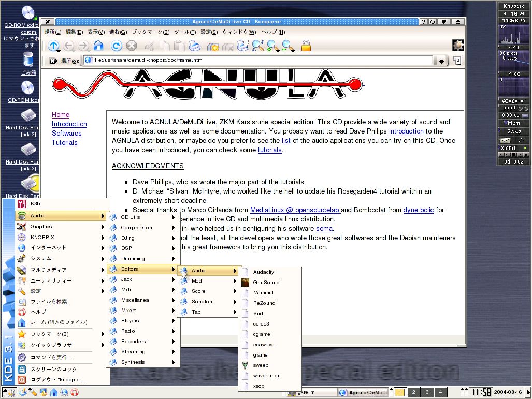Open the ブックマーク(B) menu in the menu bar

pyautogui.click(x=150, y=32)
